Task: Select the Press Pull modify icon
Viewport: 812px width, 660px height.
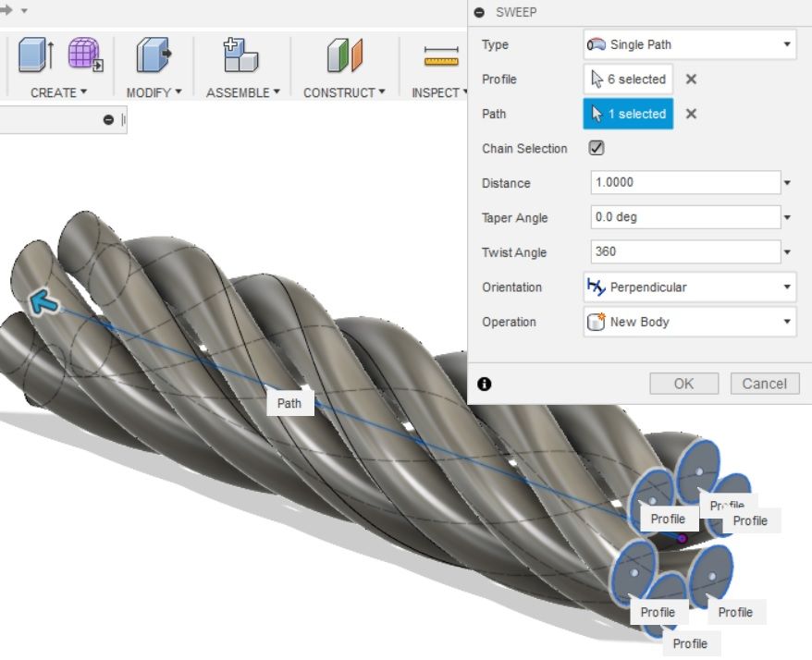Action: [x=154, y=55]
